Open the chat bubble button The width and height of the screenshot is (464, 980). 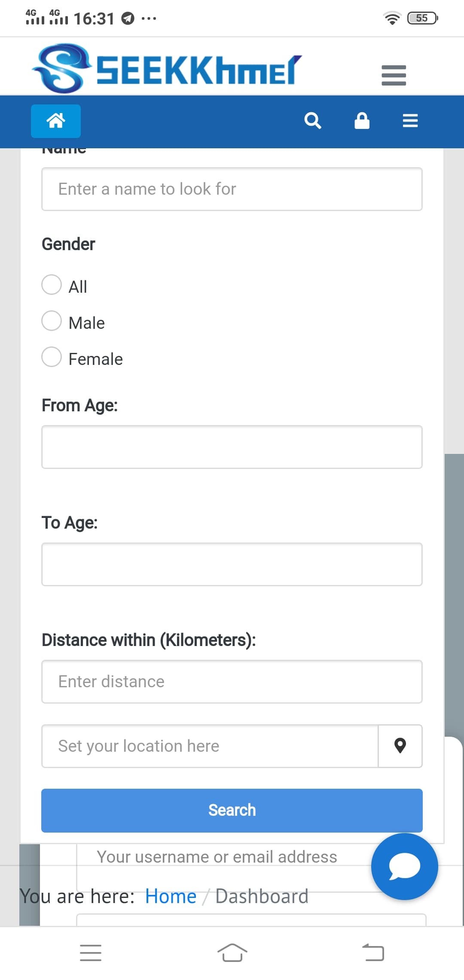[404, 866]
